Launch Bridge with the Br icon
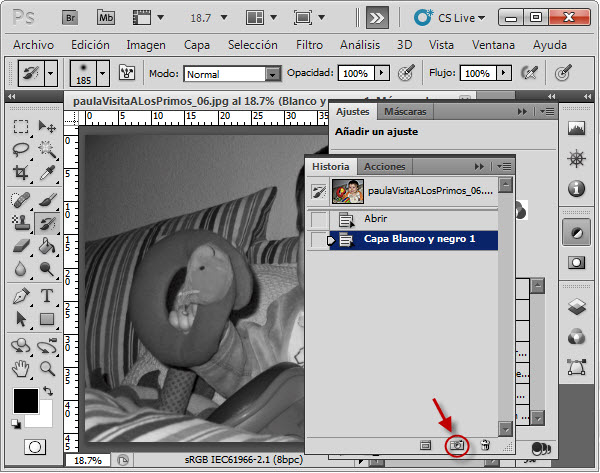 coord(70,18)
